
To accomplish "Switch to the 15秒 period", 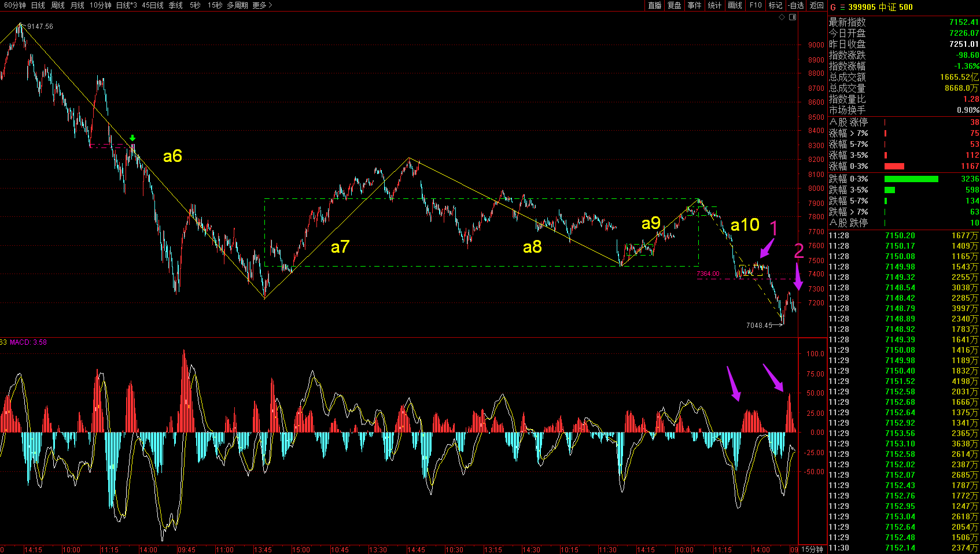I will pyautogui.click(x=215, y=5).
